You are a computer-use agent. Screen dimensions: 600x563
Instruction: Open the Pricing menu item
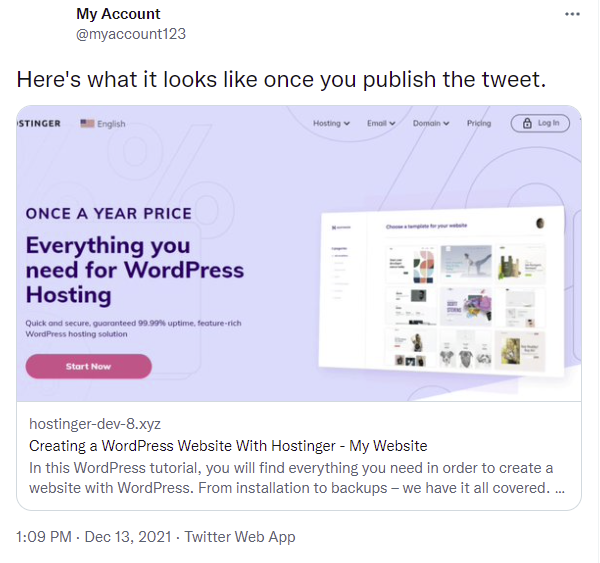click(479, 123)
